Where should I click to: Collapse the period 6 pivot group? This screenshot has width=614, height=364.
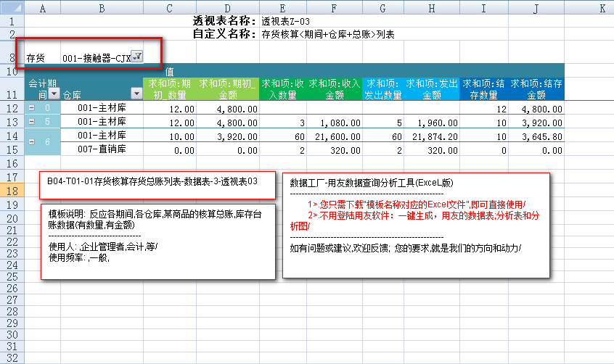click(31, 142)
